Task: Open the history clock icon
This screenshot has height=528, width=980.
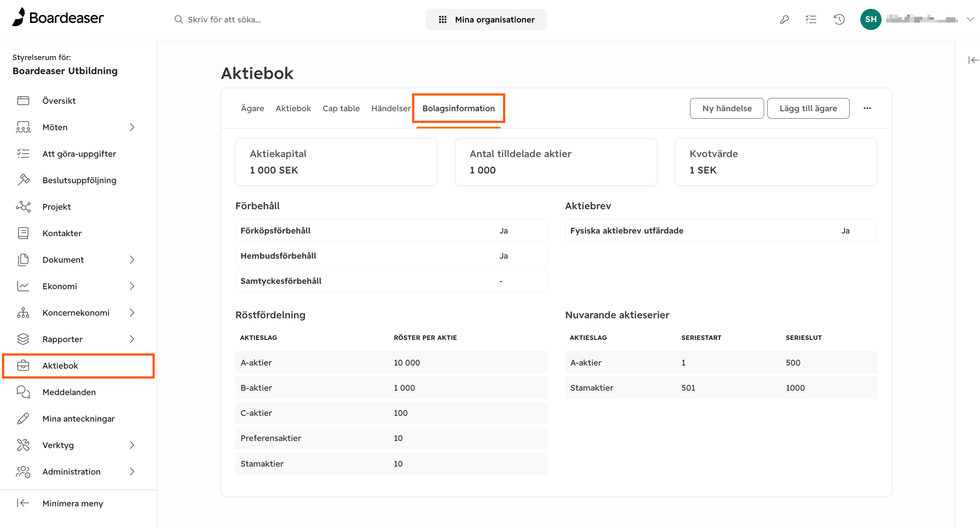Action: (839, 19)
